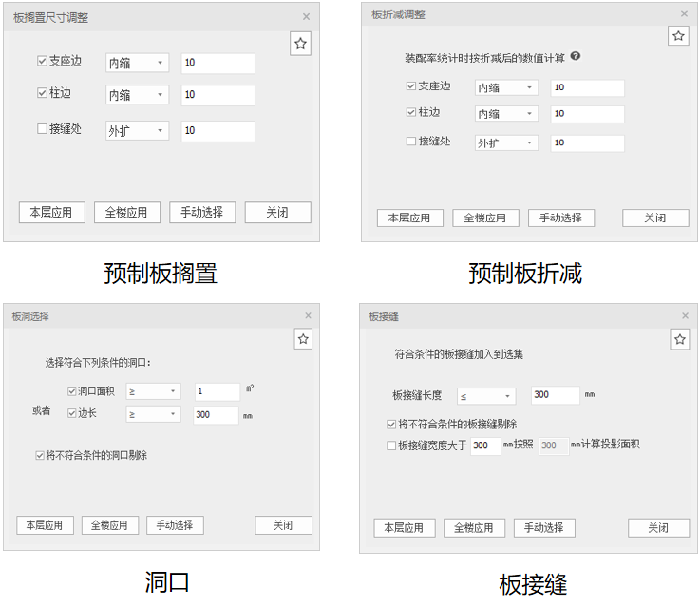700x606 pixels.
Task: Open 洞口面积 comparison operator dropdown
Action: coord(153,391)
